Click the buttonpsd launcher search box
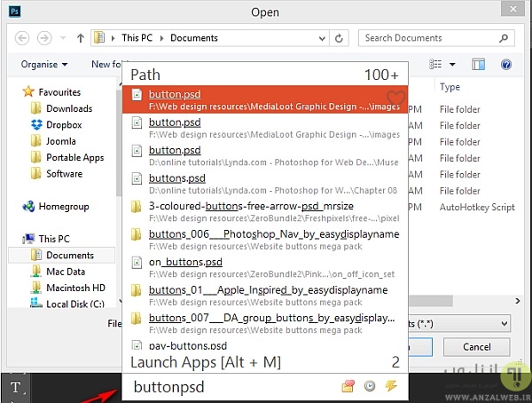The width and height of the screenshot is (532, 403). 231,386
